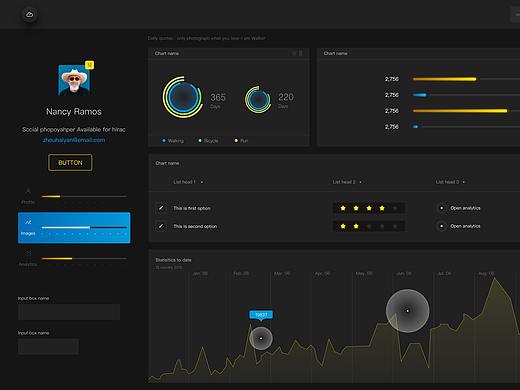
Task: Click the large circle marker on statistics chart
Action: tap(407, 311)
